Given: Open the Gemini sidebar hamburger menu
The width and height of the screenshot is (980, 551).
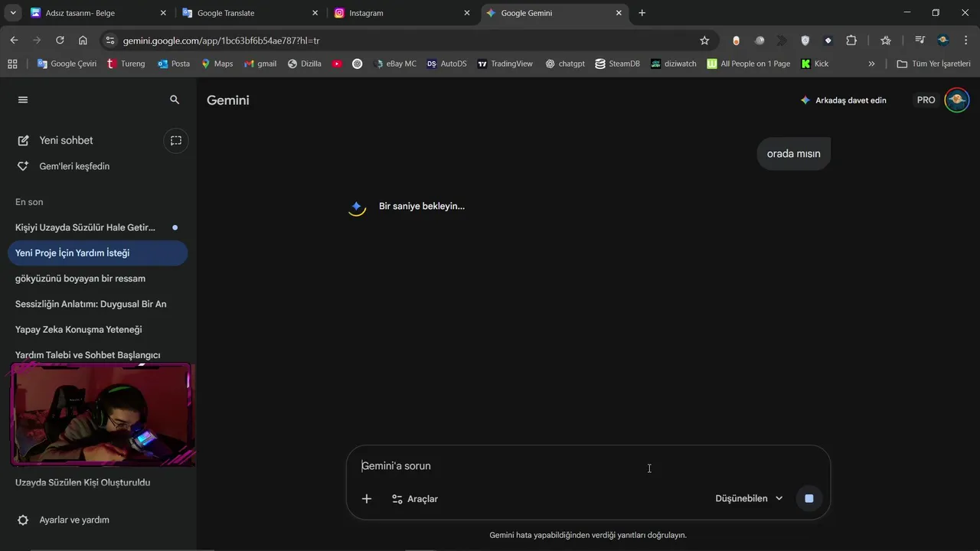Looking at the screenshot, I should (x=23, y=99).
